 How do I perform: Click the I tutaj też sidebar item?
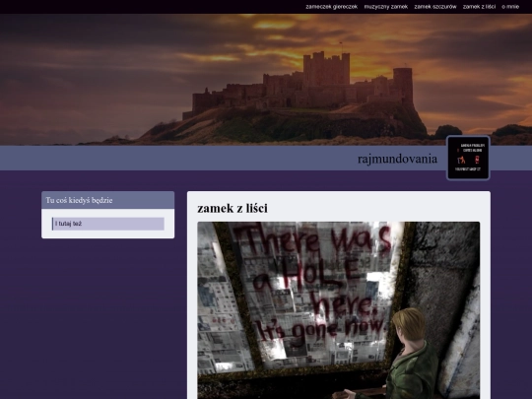pos(108,224)
